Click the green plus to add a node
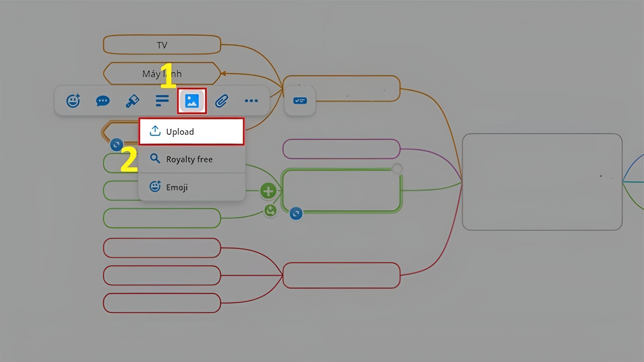 point(268,191)
